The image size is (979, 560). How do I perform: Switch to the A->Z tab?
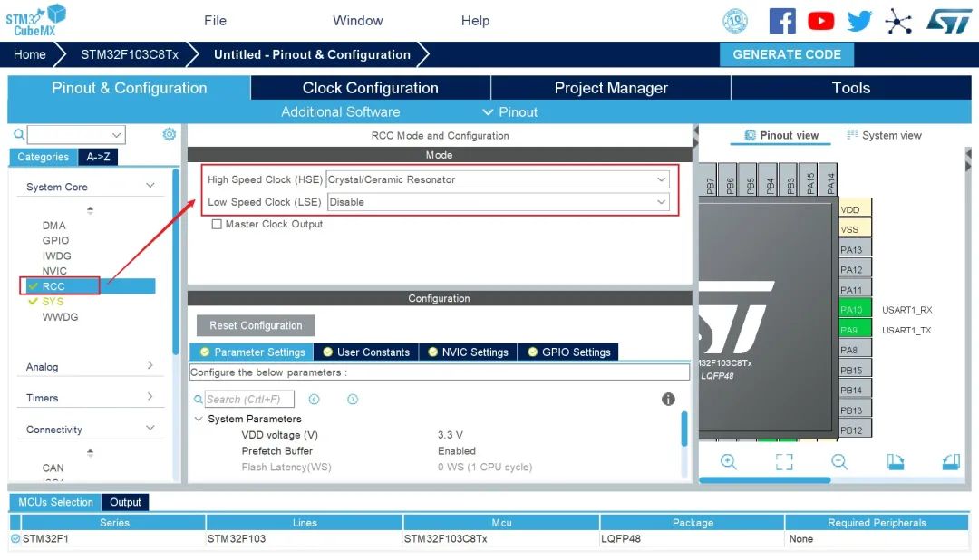(98, 157)
